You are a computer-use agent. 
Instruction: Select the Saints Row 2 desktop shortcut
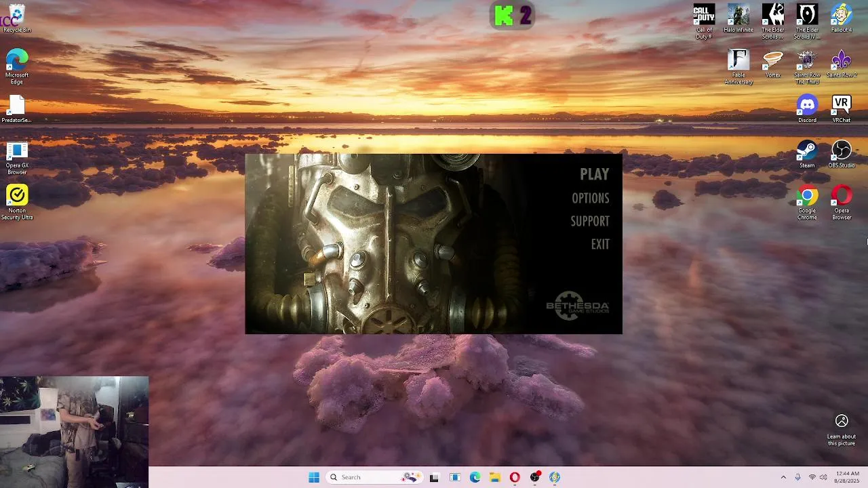(x=842, y=64)
